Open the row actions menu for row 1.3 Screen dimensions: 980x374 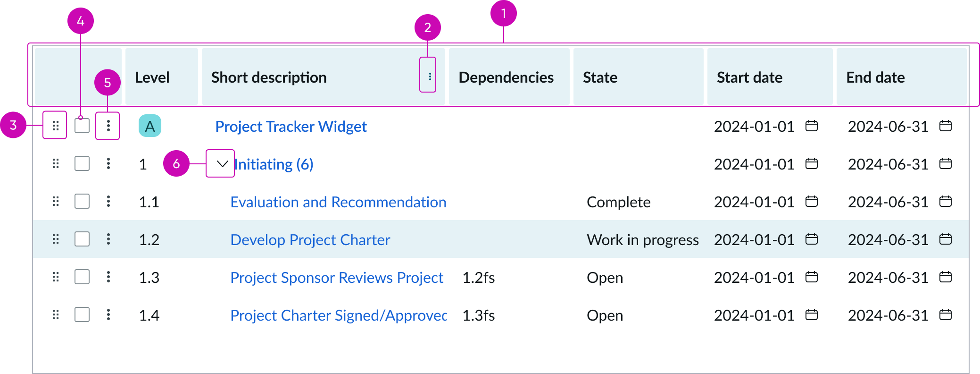tap(108, 277)
